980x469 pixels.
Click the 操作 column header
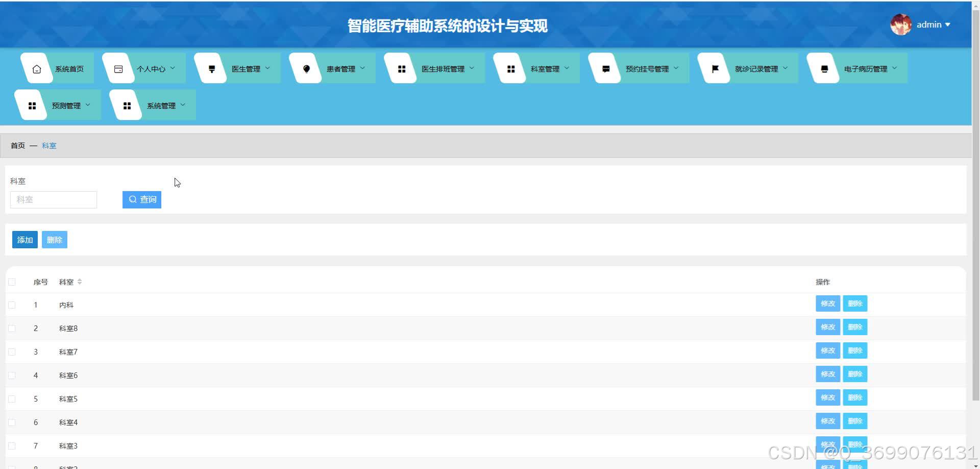[x=823, y=282]
